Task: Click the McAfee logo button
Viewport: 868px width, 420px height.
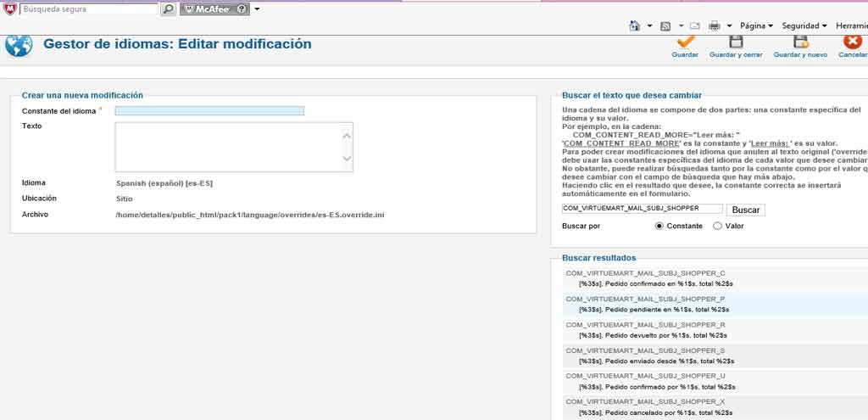Action: 214,8
